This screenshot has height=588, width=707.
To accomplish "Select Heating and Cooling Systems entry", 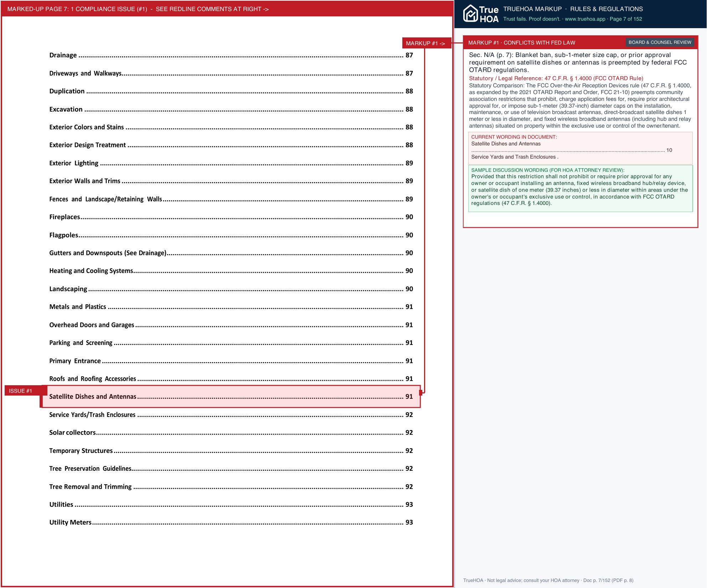I will 231,271.
